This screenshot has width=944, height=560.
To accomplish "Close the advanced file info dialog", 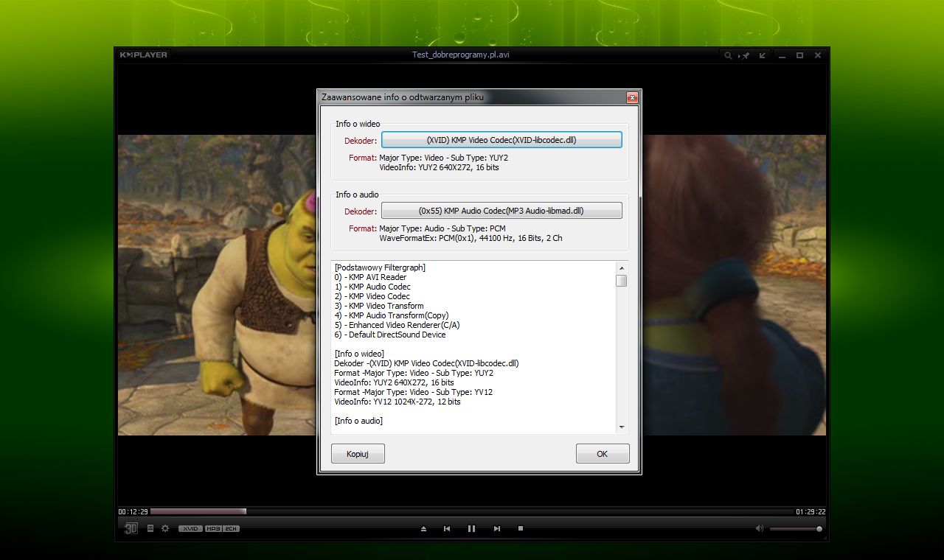I will [x=632, y=97].
